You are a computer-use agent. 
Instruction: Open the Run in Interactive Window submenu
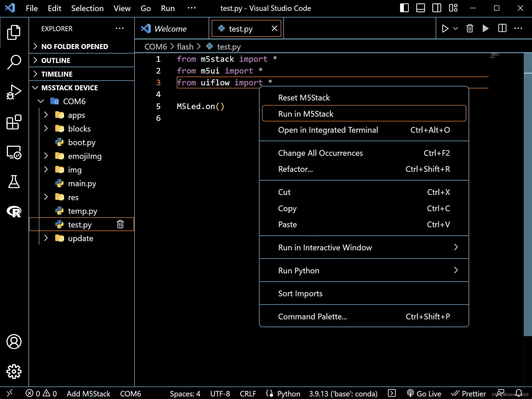point(364,247)
